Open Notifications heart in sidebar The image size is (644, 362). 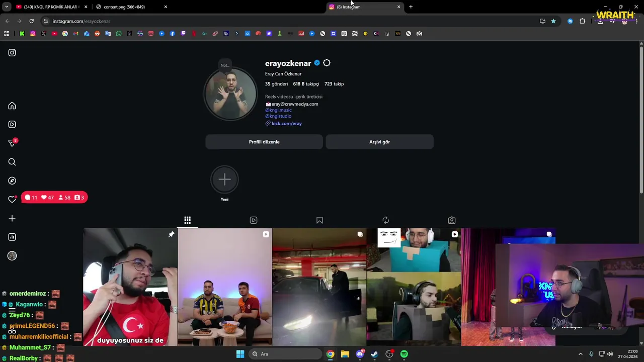pos(12,200)
